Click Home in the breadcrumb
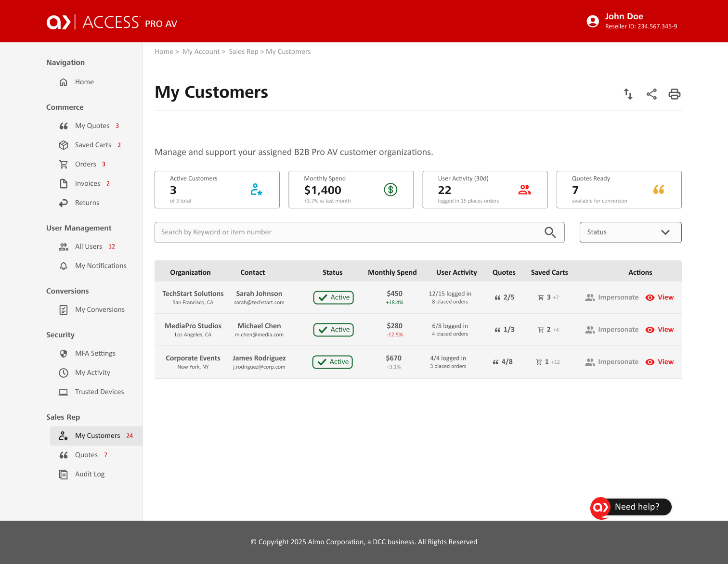Screen dimensions: 728x564 pos(164,52)
